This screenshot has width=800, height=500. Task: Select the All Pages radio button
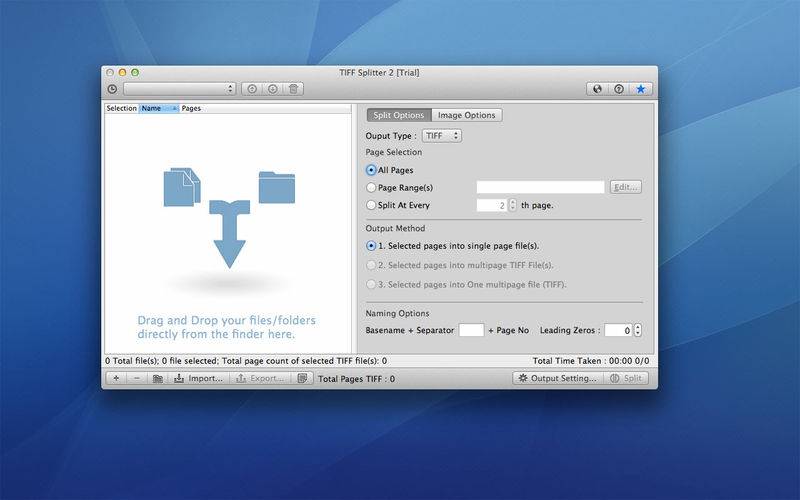coord(371,170)
